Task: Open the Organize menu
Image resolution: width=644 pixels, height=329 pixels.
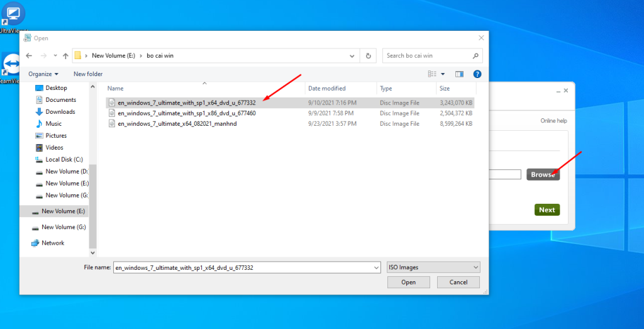Action: [x=43, y=74]
